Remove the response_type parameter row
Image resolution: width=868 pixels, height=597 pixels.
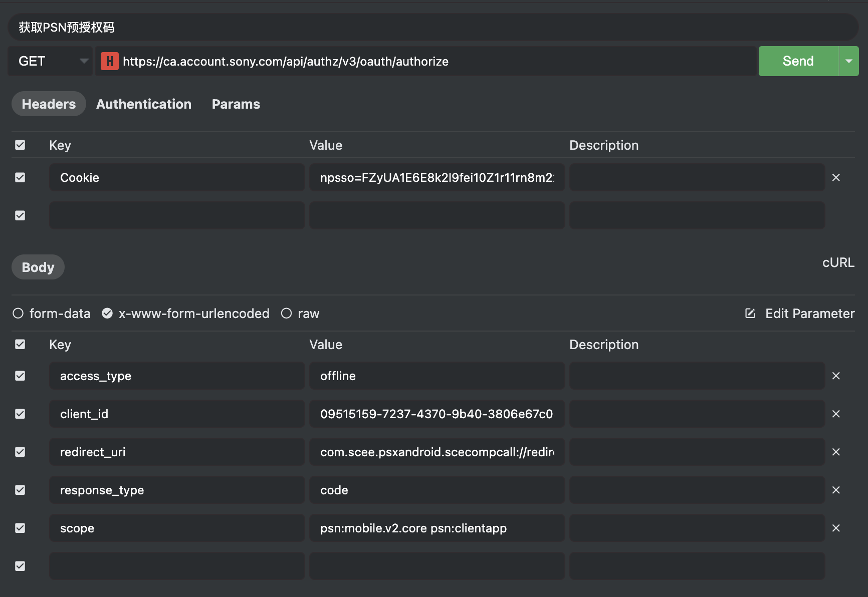tap(836, 490)
